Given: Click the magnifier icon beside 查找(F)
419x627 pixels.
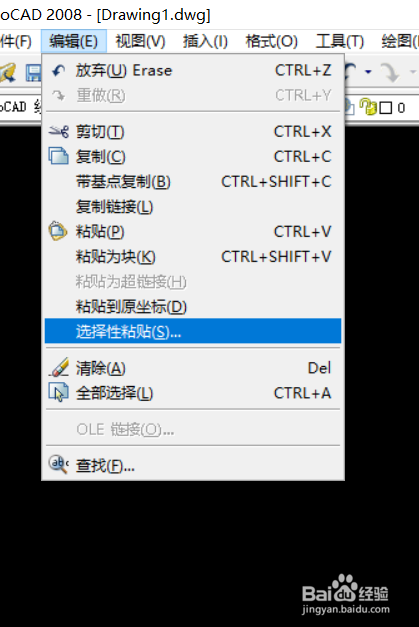Looking at the screenshot, I should point(58,465).
